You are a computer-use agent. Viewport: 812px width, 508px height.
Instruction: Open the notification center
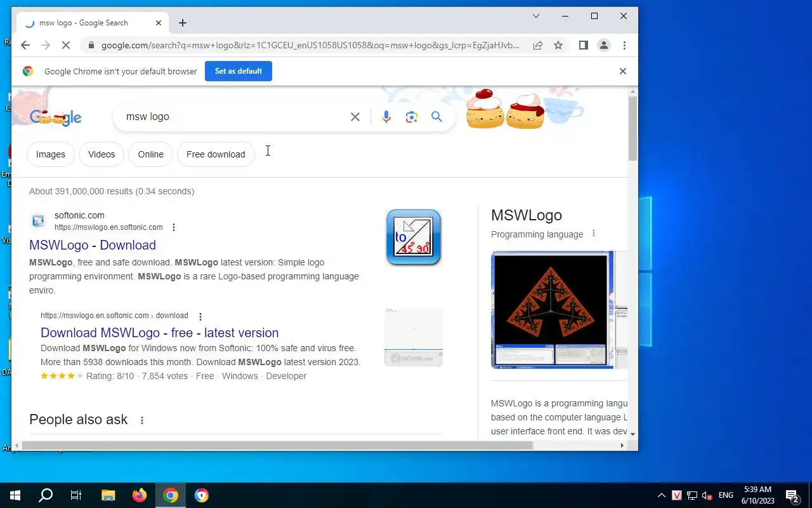(x=792, y=495)
